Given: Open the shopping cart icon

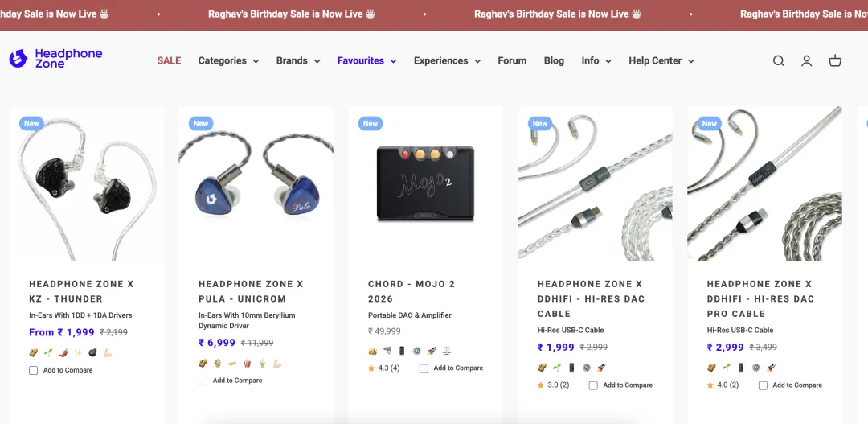Looking at the screenshot, I should tap(835, 60).
